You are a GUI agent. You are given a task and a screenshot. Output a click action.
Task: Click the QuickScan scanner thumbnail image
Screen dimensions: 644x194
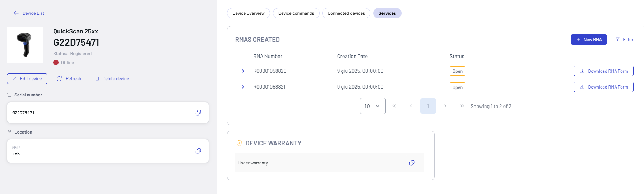point(25,45)
